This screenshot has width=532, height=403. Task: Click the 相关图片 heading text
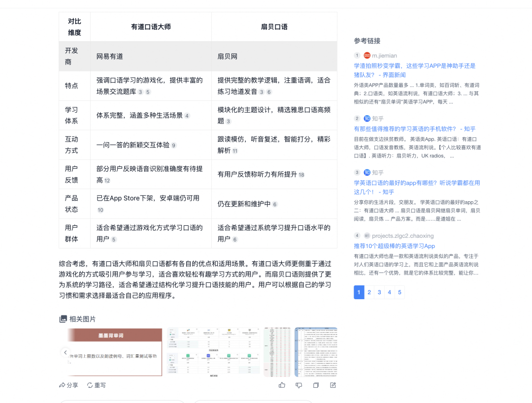click(x=82, y=319)
